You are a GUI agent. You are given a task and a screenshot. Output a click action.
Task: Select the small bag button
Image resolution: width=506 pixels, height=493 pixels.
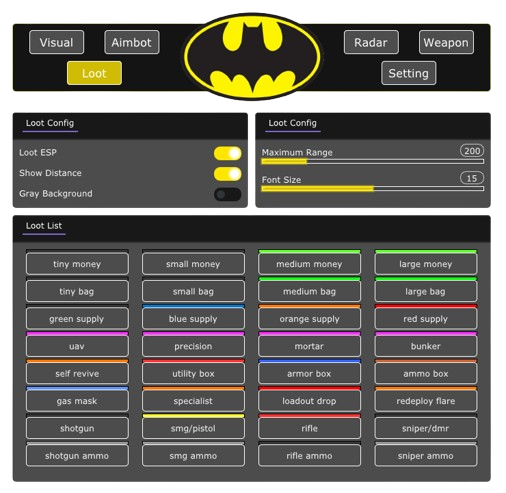pyautogui.click(x=193, y=291)
